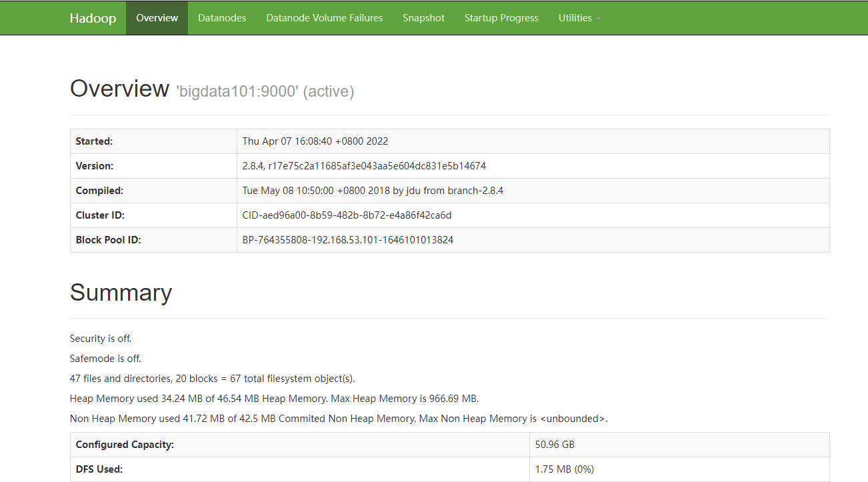View the Startup Progress tab
This screenshot has width=868, height=482.
click(x=501, y=18)
